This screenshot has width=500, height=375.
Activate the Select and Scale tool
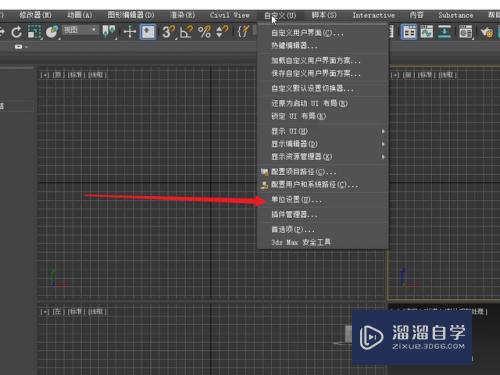click(34, 32)
